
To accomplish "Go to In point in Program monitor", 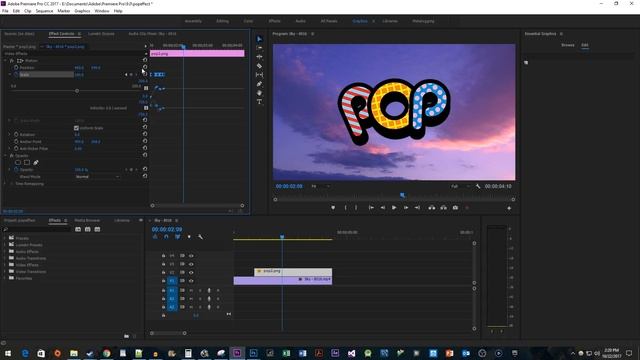I will pyautogui.click(x=371, y=208).
